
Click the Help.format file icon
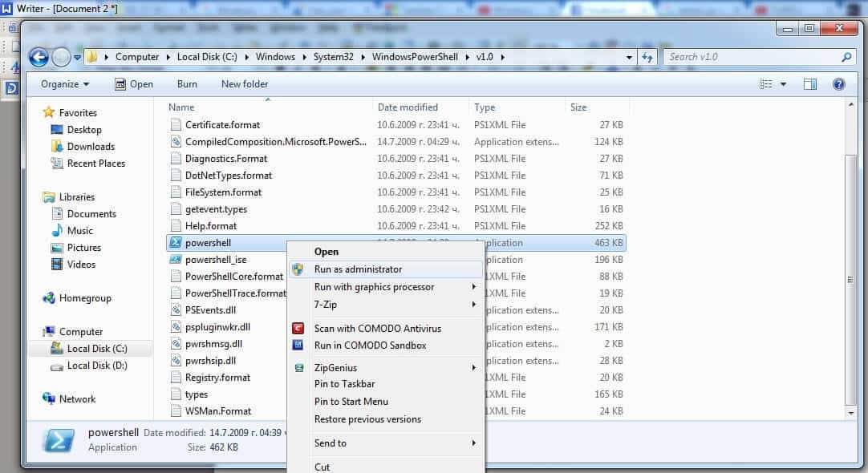[176, 226]
